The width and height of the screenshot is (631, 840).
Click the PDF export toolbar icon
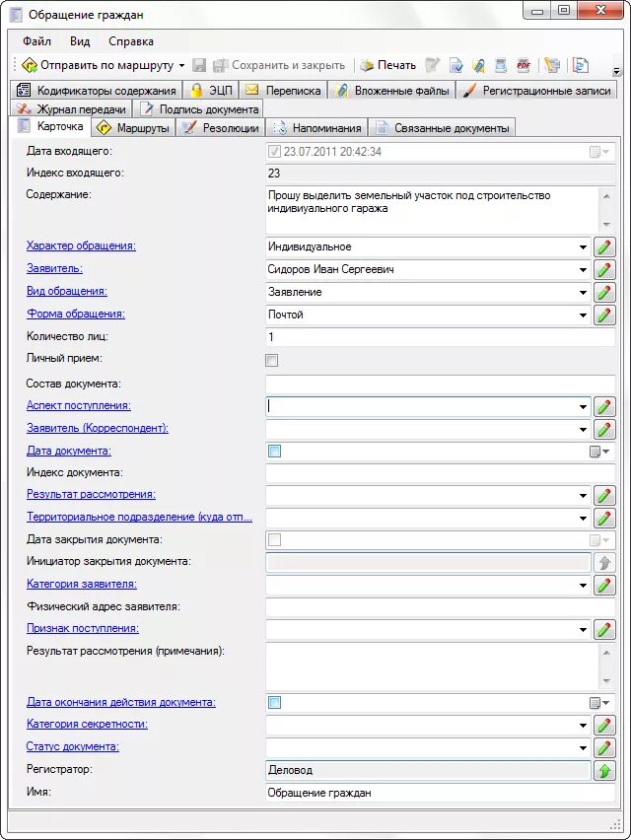click(x=524, y=65)
